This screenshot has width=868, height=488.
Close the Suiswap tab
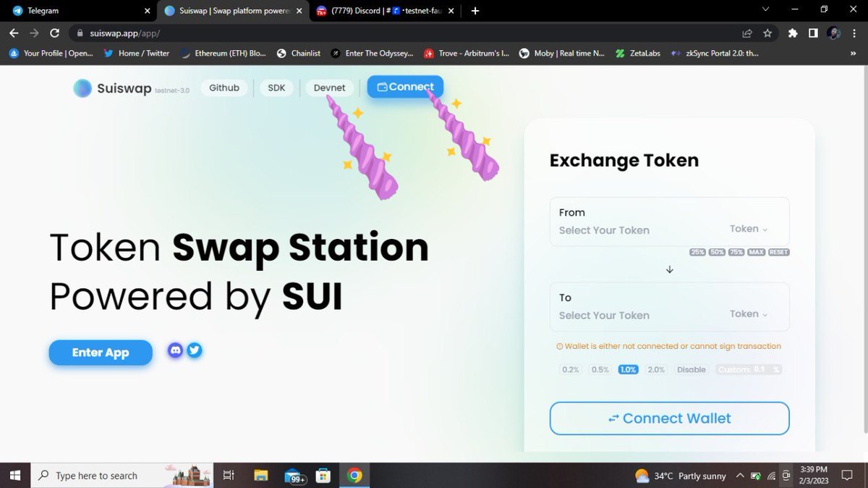299,11
